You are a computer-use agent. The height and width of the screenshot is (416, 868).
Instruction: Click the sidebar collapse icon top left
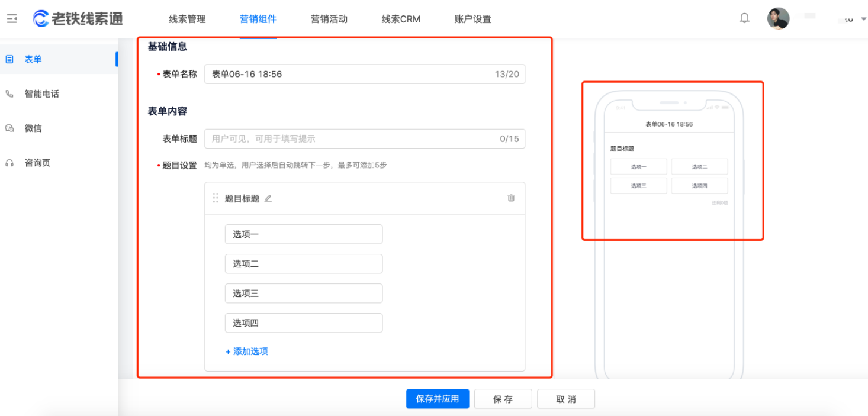(11, 18)
